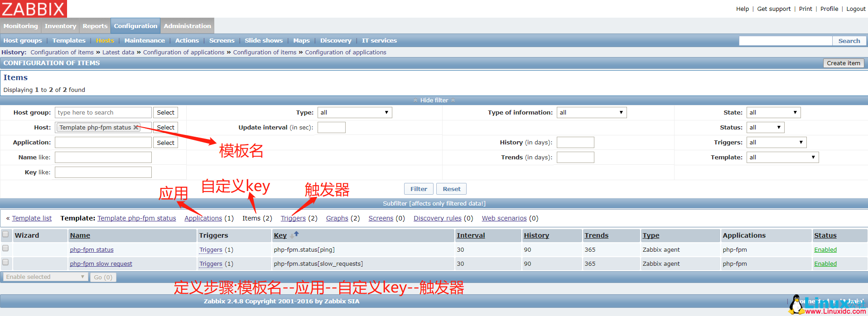Open the Get support link
The width and height of the screenshot is (868, 316).
(x=774, y=9)
